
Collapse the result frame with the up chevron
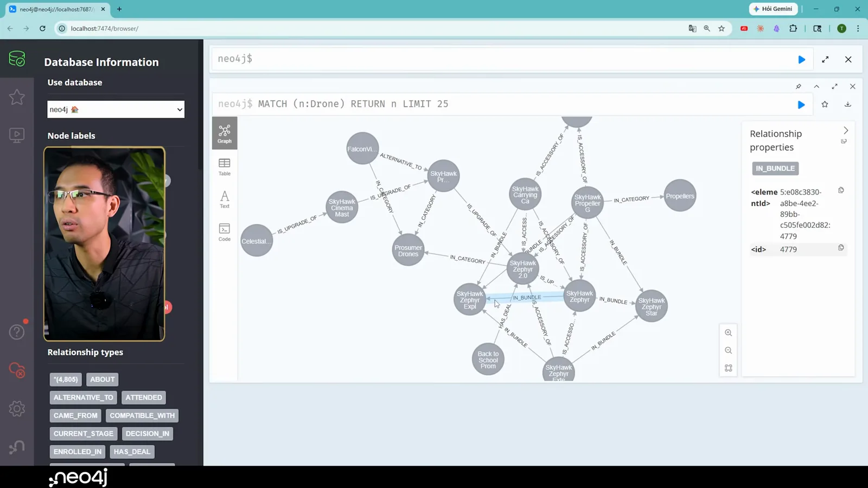click(x=816, y=87)
